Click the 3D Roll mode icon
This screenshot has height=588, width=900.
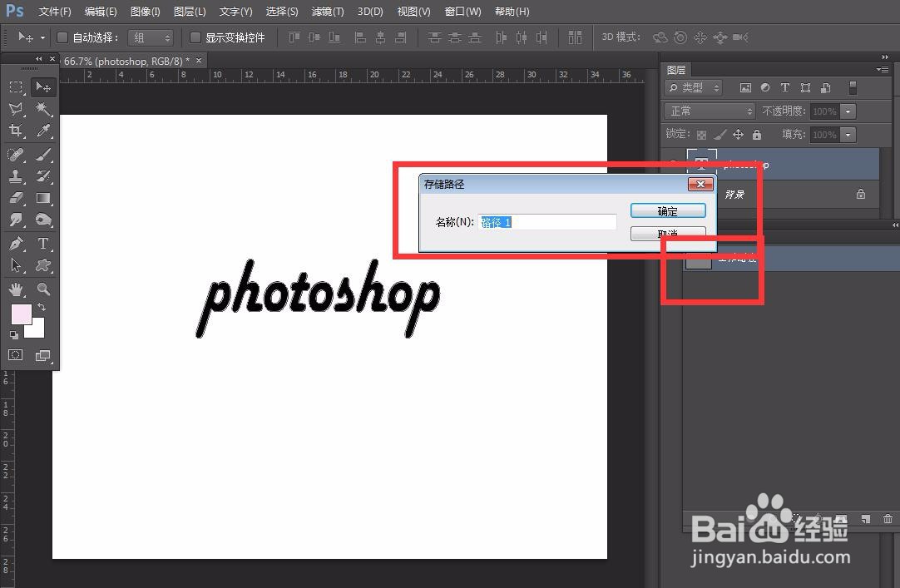point(680,38)
